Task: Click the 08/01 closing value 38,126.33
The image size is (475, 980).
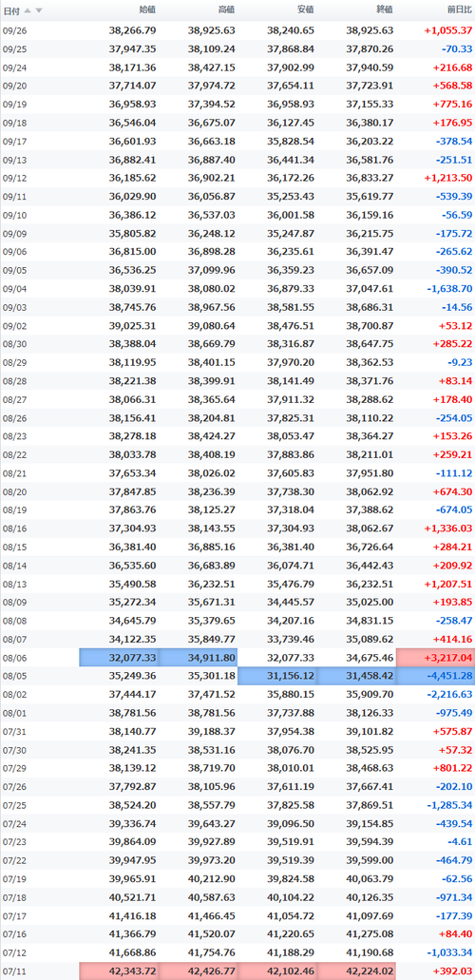Action: click(x=370, y=713)
